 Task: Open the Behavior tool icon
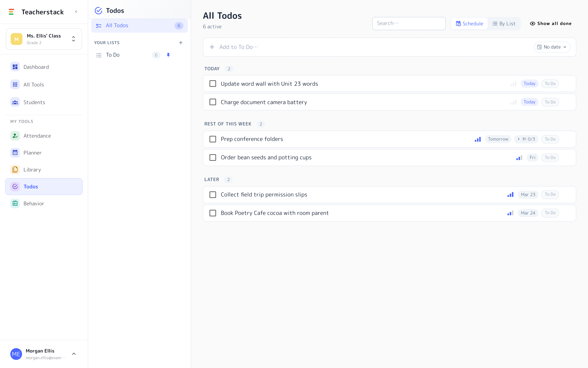[x=15, y=203]
